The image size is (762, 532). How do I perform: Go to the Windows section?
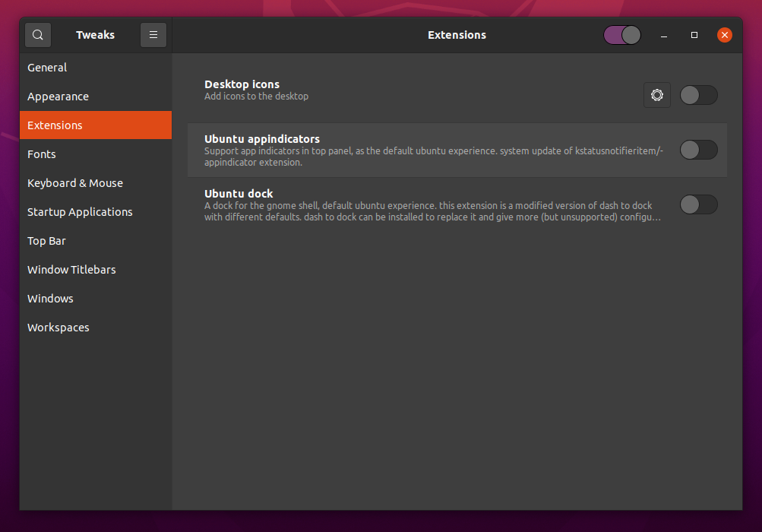96,299
